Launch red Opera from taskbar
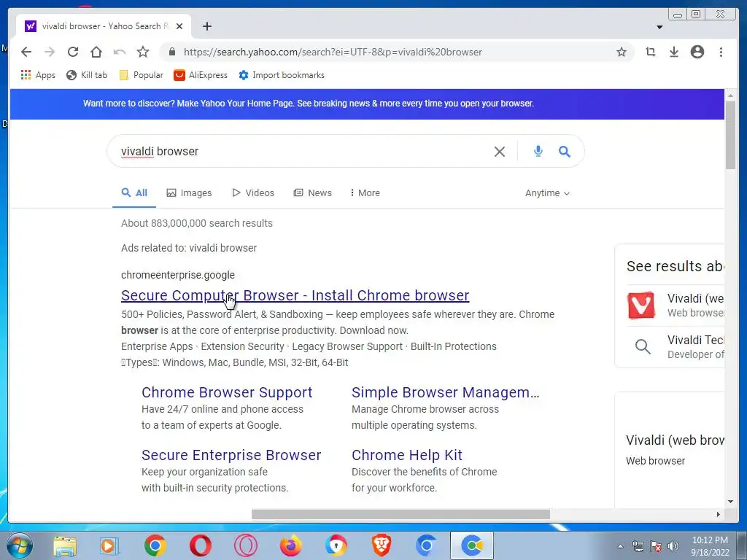The width and height of the screenshot is (747, 560). click(x=200, y=545)
